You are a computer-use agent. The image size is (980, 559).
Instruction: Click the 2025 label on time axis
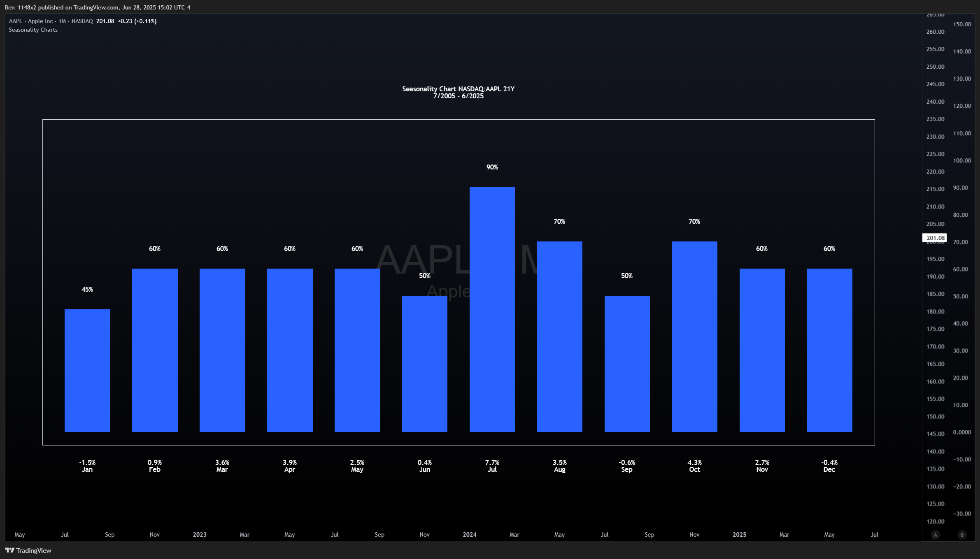(x=739, y=535)
